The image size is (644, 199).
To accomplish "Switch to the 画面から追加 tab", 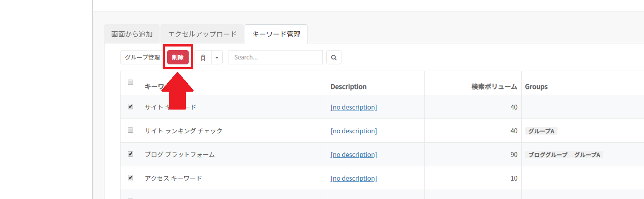I will point(132,34).
